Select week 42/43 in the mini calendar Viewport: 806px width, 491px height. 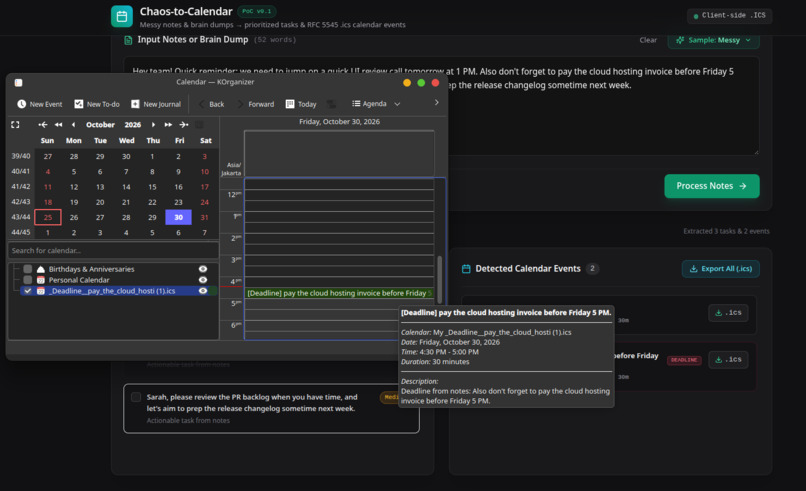pyautogui.click(x=21, y=202)
